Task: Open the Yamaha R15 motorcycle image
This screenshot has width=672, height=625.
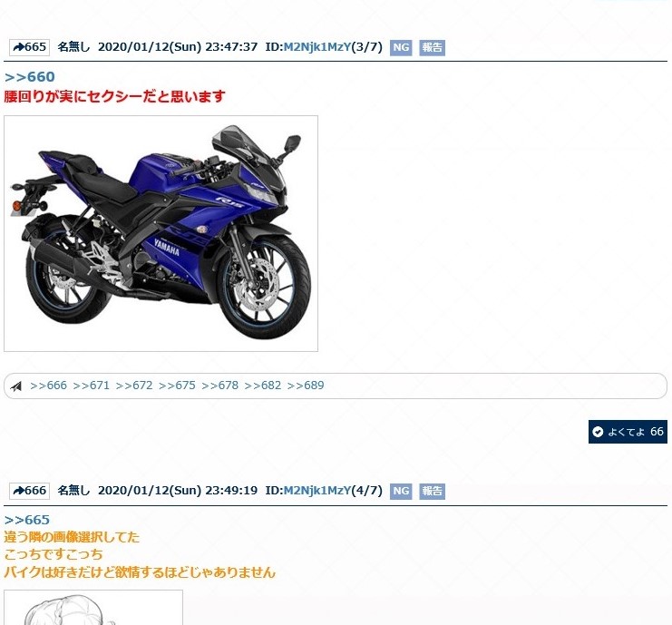Action: pos(161,234)
